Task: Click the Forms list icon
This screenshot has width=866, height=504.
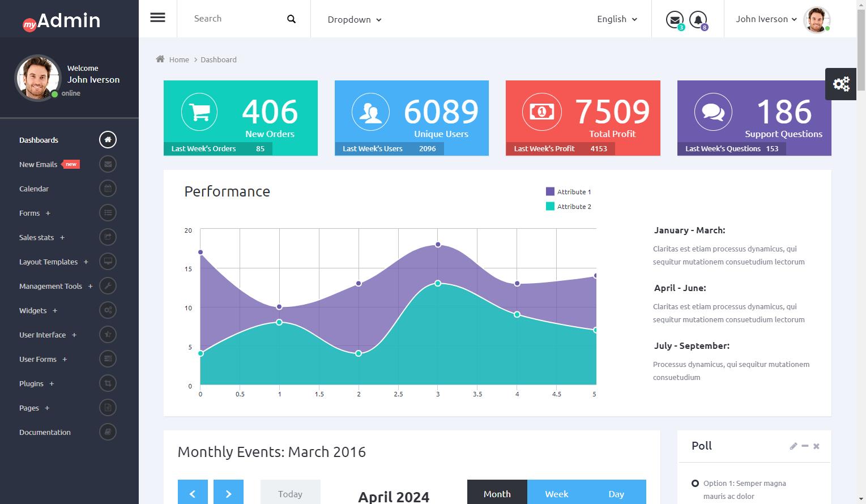Action: coord(108,212)
